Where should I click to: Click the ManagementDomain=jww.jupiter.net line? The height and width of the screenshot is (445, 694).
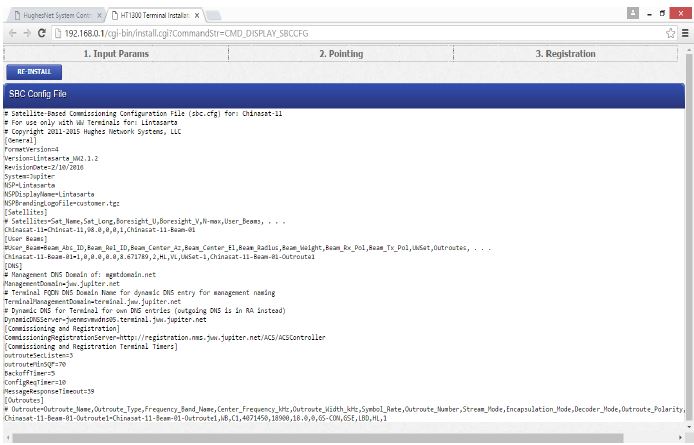pos(62,283)
